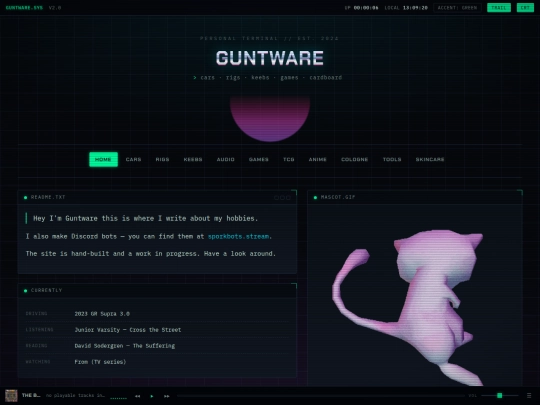
Task: Open the RIGS tab
Action: click(162, 159)
